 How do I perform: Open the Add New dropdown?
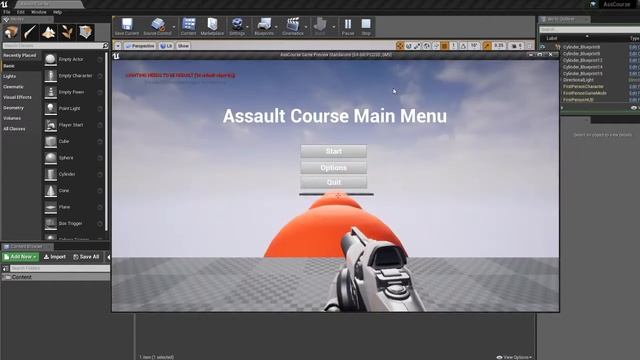pos(20,257)
